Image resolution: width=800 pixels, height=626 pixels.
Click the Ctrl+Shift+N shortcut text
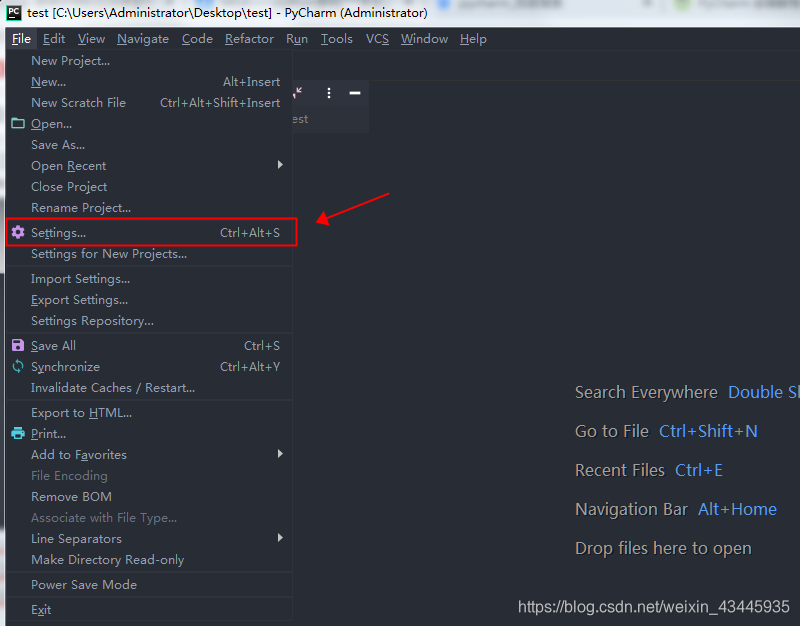click(x=708, y=431)
